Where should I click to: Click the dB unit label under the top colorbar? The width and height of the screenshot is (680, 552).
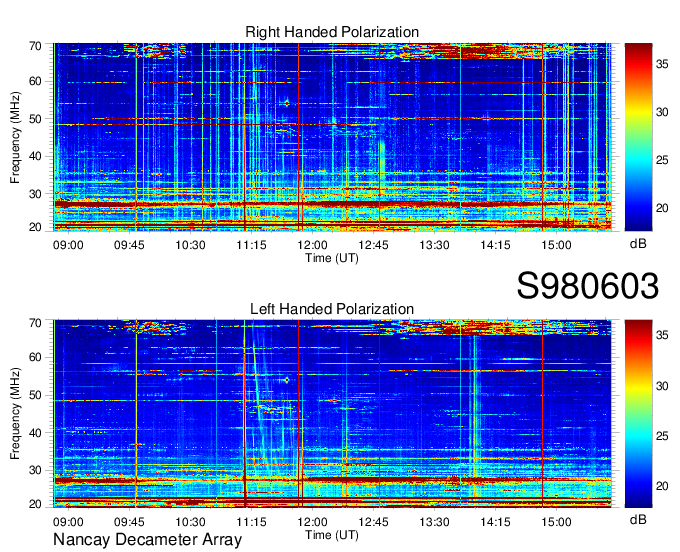point(638,244)
